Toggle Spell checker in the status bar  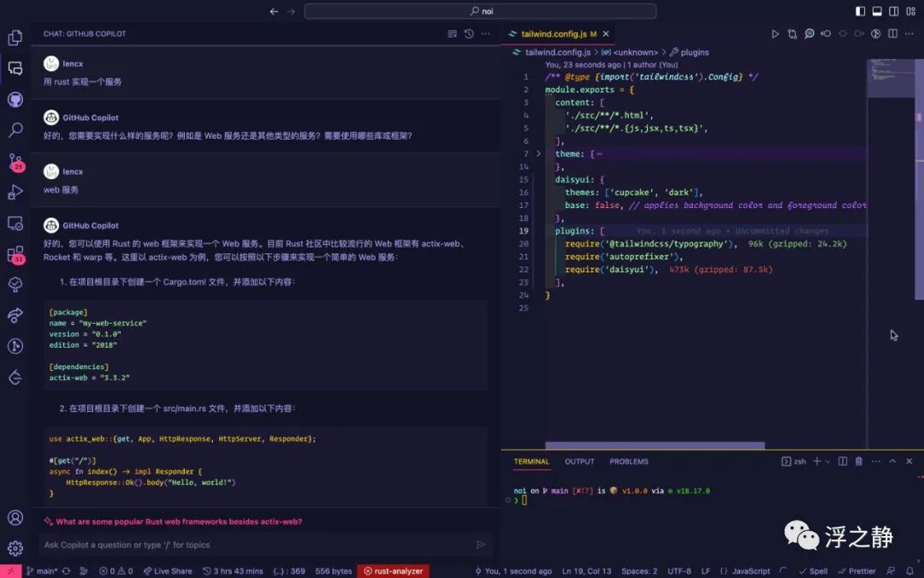(814, 571)
